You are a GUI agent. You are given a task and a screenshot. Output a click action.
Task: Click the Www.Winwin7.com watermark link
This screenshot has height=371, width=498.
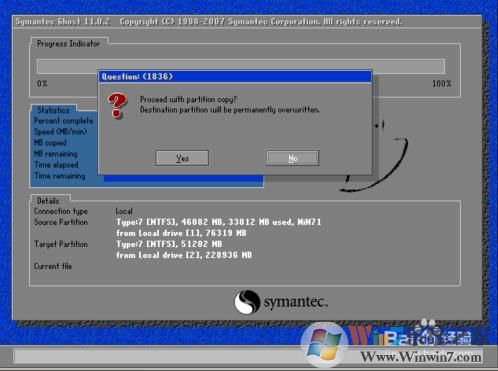pyautogui.click(x=421, y=357)
